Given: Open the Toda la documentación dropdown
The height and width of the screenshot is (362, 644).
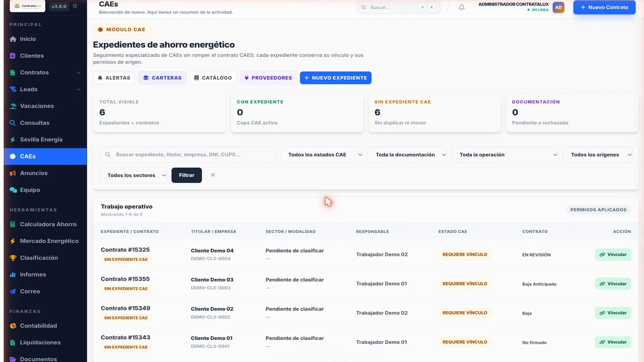Looking at the screenshot, I should click(x=407, y=155).
